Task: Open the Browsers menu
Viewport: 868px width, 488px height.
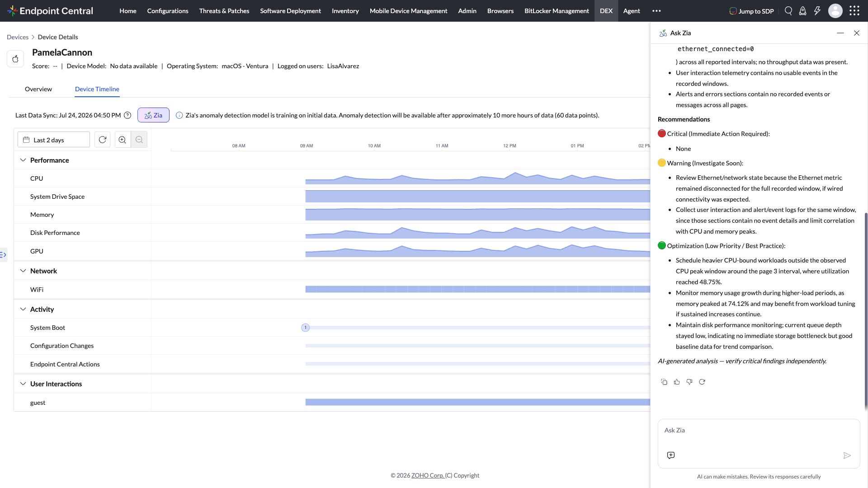Action: (x=500, y=11)
